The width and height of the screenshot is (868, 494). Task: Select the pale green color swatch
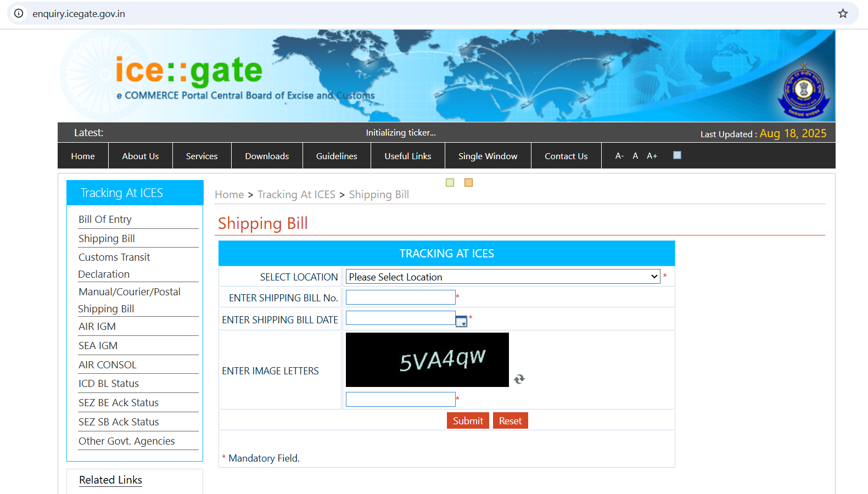[x=450, y=182]
